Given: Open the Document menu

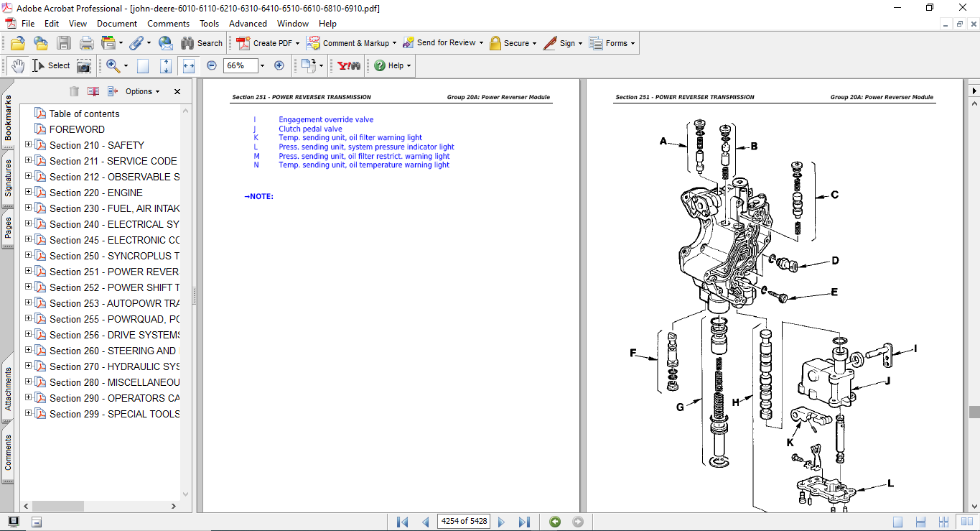Looking at the screenshot, I should click(118, 23).
